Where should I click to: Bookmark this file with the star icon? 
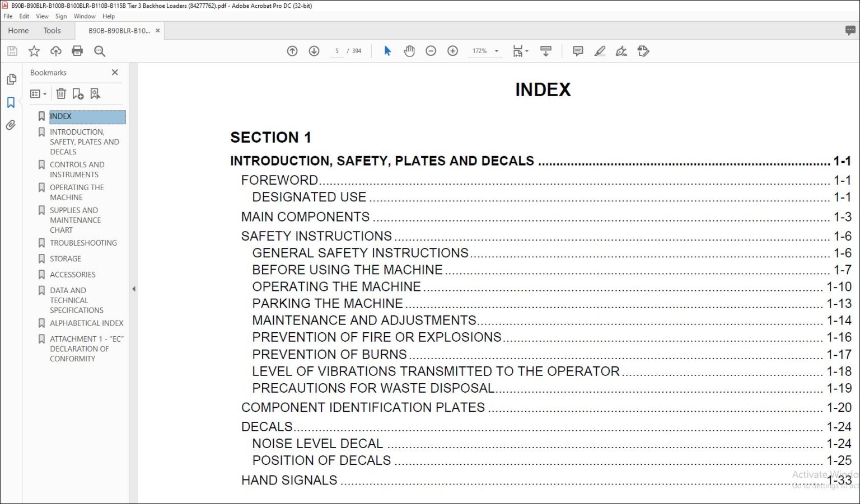[x=34, y=51]
